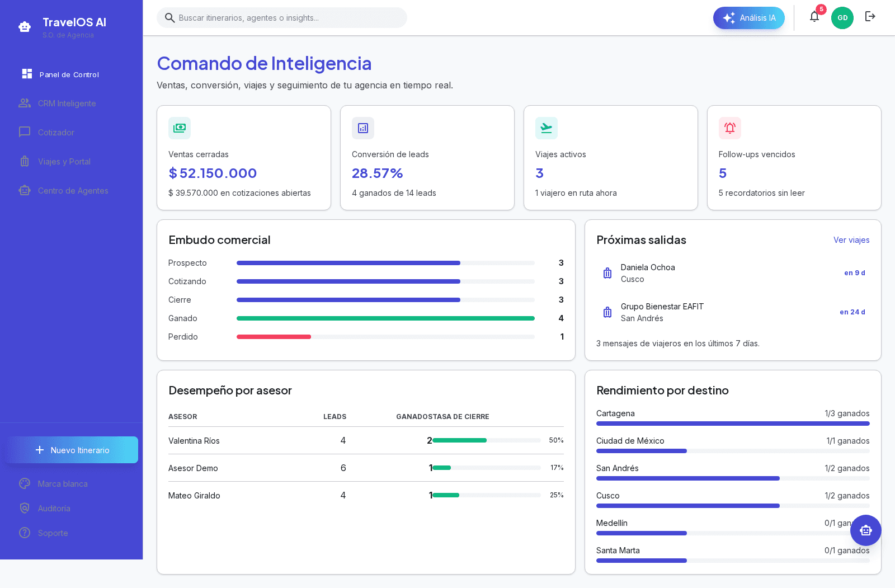The width and height of the screenshot is (895, 588).
Task: Click the Perdido funnel progress bar
Action: pos(385,337)
